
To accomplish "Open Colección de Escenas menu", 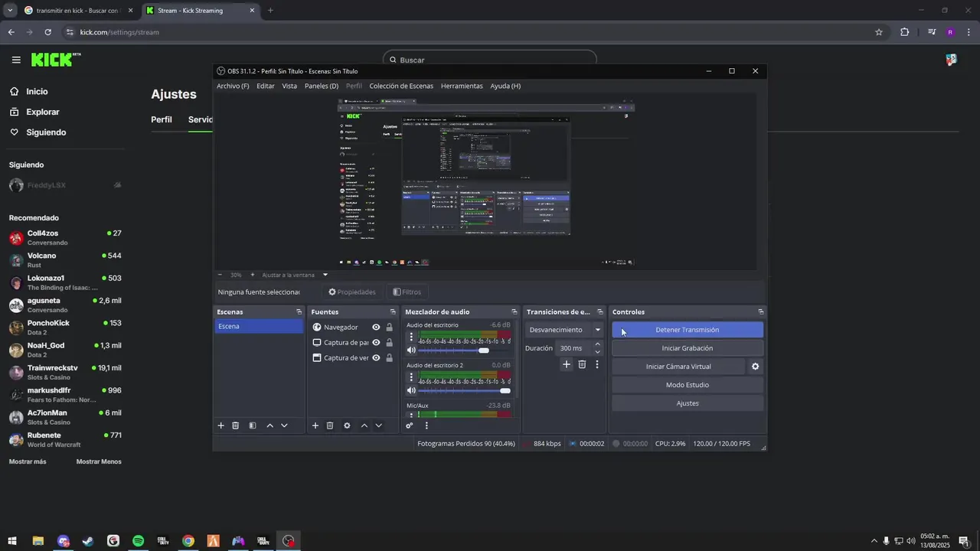I will click(401, 86).
